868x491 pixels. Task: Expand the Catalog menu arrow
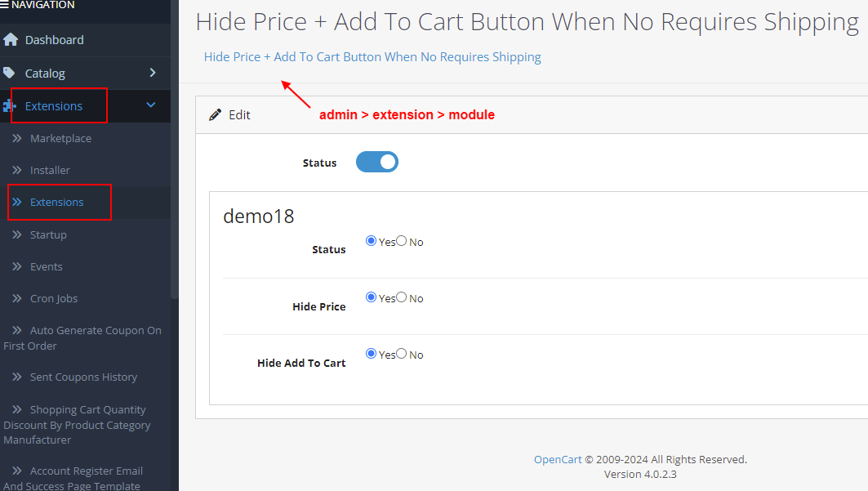click(153, 73)
